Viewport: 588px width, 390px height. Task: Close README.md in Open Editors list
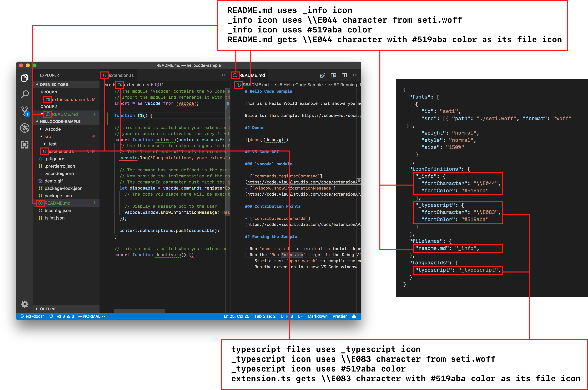pyautogui.click(x=42, y=114)
